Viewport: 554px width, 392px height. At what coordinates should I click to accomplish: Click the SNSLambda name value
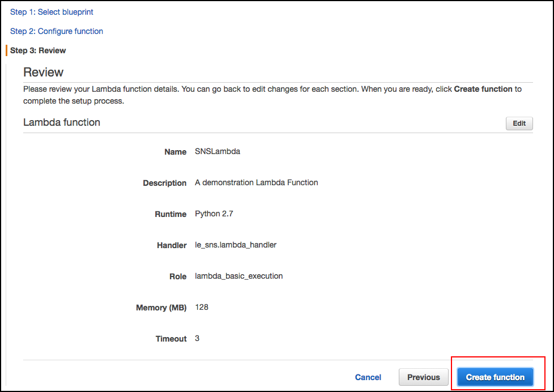coord(218,151)
